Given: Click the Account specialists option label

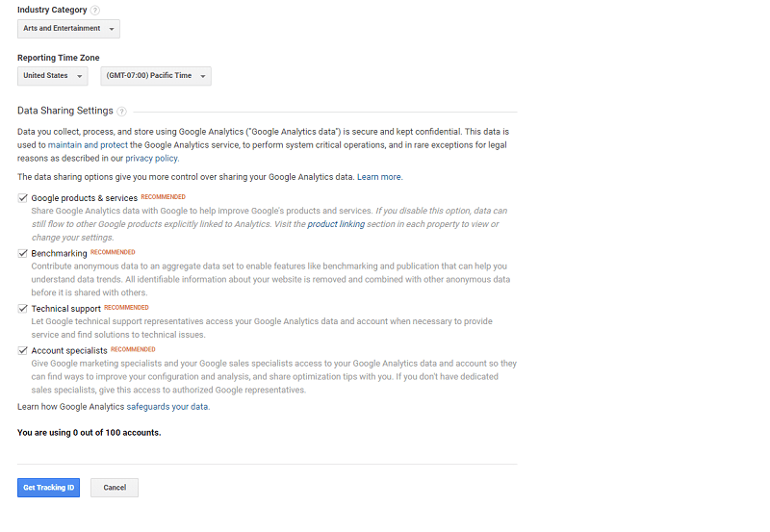Looking at the screenshot, I should tap(69, 350).
